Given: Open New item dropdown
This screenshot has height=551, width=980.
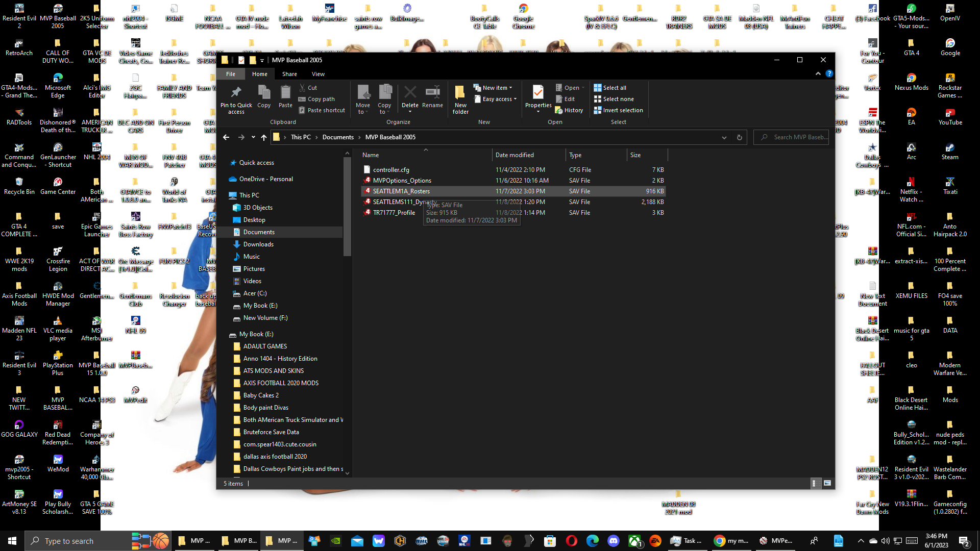Looking at the screenshot, I should coord(493,88).
